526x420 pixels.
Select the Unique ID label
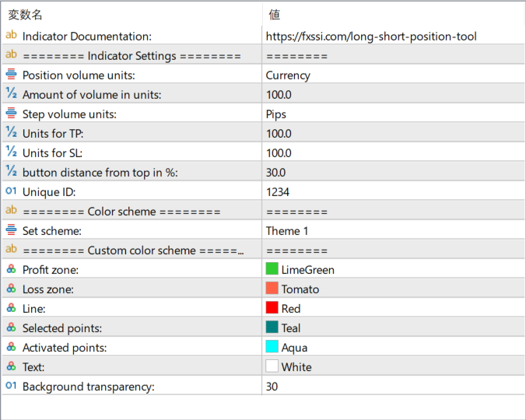tap(49, 192)
